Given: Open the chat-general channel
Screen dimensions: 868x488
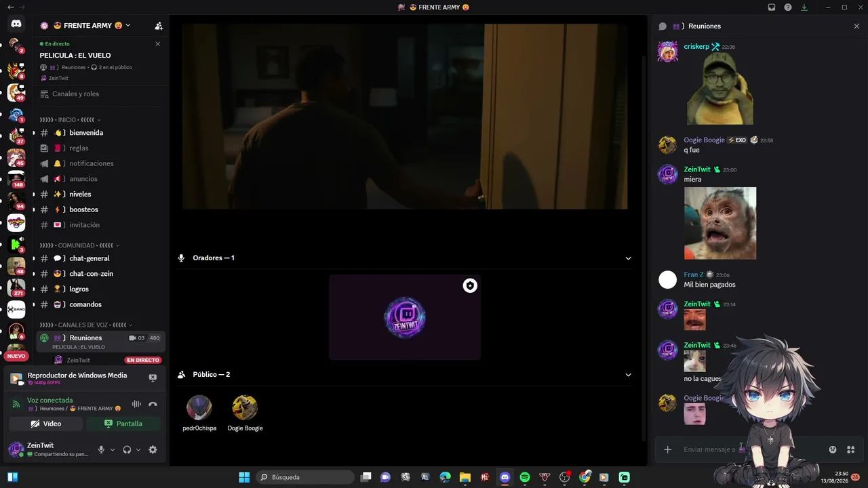Looking at the screenshot, I should [101, 258].
